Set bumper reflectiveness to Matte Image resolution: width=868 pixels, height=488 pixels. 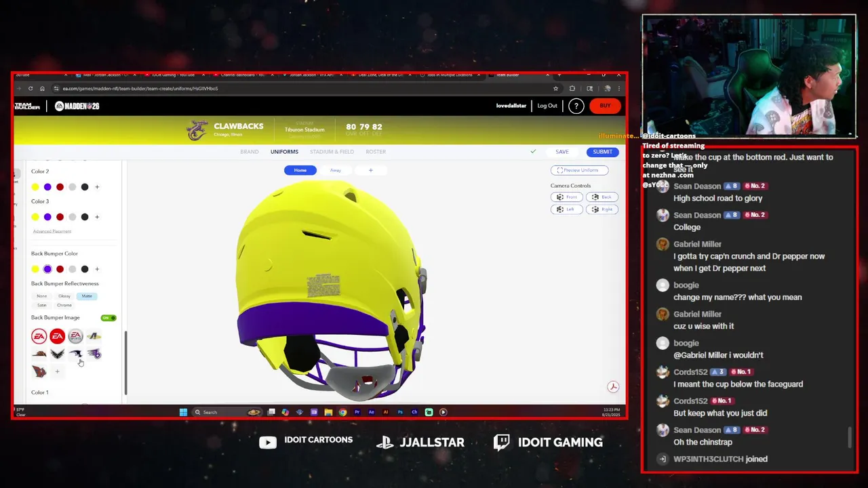click(87, 296)
